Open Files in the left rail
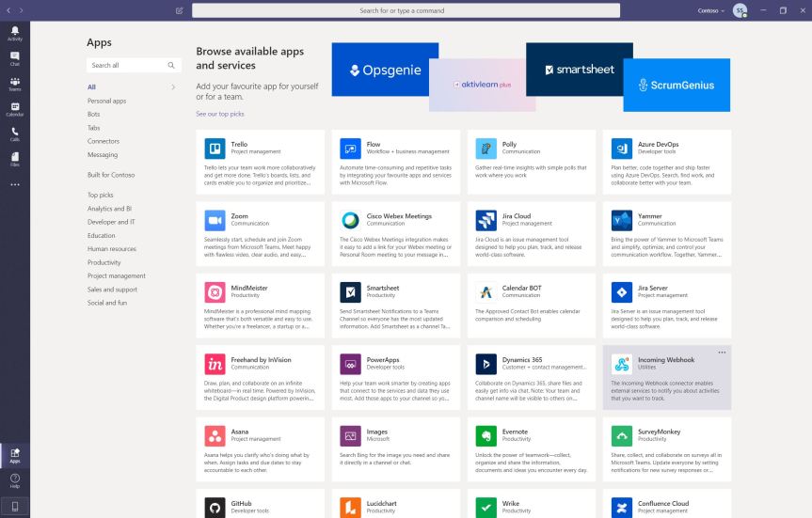This screenshot has width=812, height=518. point(14,159)
